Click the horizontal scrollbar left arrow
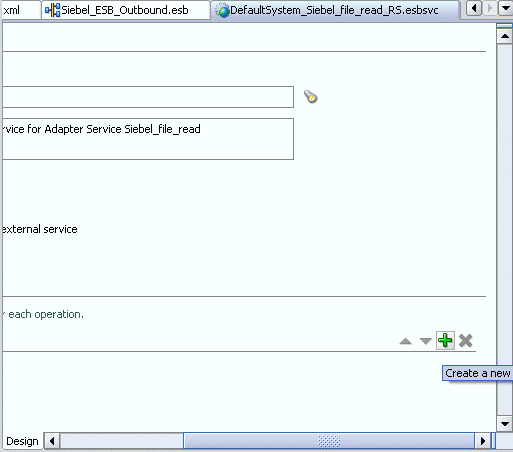513x452 pixels. pos(52,441)
